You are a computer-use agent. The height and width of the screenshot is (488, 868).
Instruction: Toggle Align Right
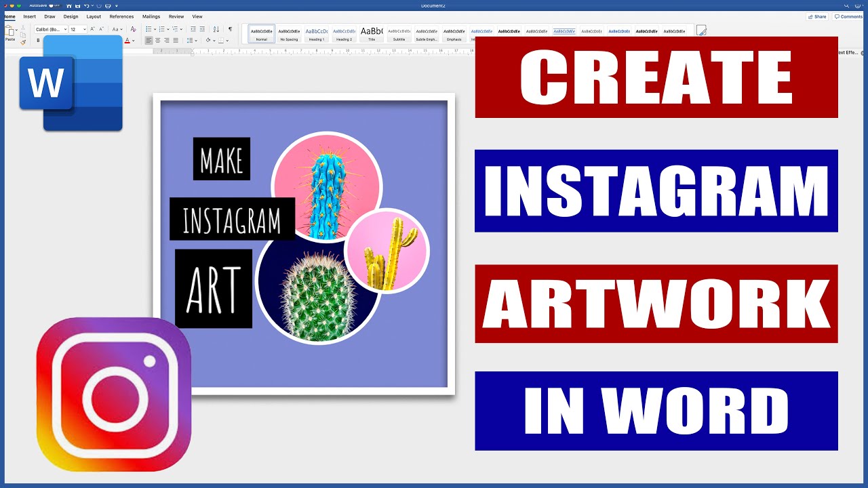tap(167, 41)
